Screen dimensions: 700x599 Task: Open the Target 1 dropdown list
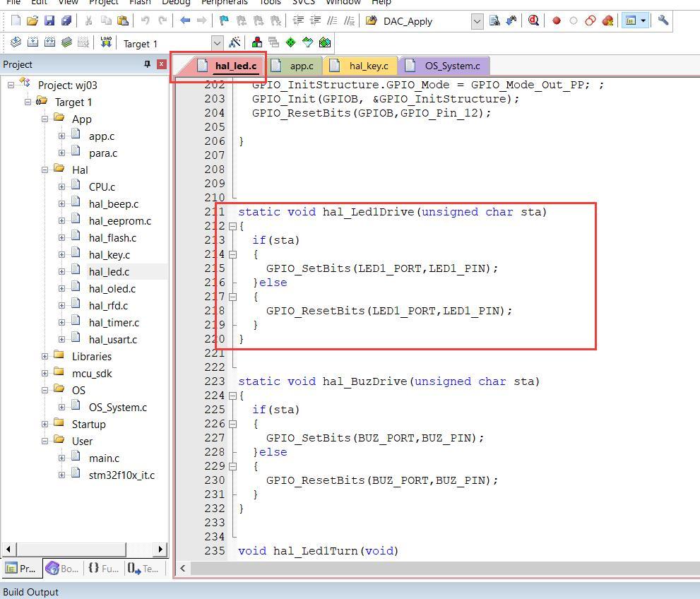(217, 44)
